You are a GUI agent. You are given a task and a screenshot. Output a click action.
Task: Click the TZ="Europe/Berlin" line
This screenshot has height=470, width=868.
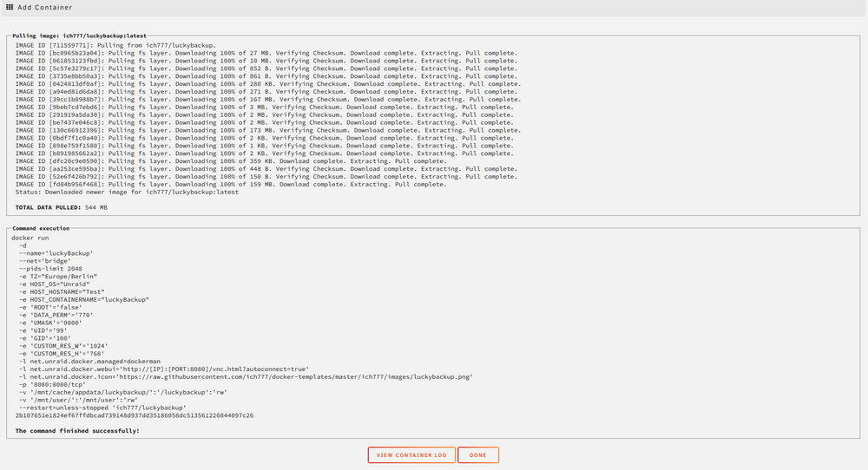(58, 277)
